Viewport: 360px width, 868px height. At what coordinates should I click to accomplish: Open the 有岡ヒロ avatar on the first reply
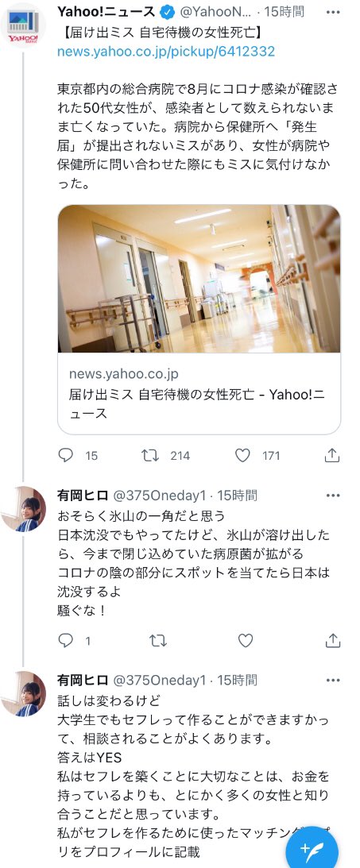pyautogui.click(x=23, y=509)
